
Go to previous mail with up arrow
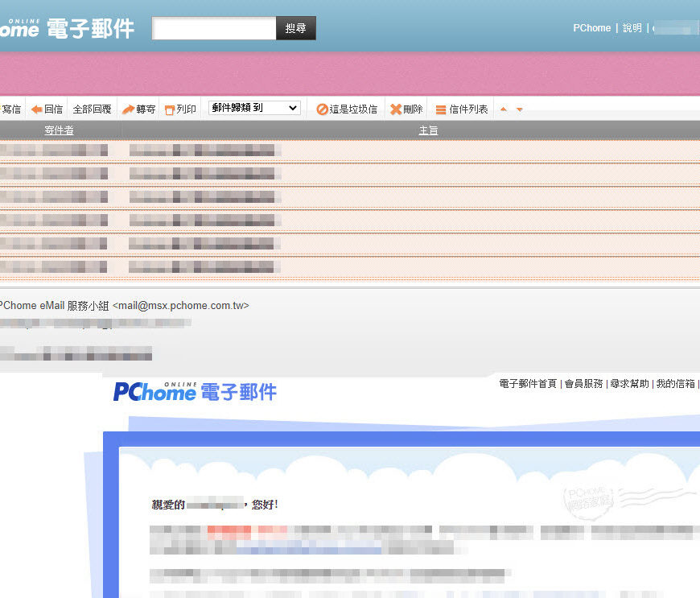pyautogui.click(x=504, y=109)
